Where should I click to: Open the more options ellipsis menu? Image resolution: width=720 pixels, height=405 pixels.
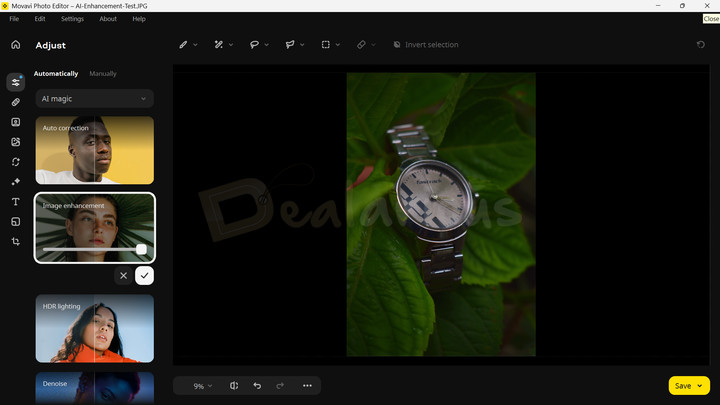tap(307, 386)
